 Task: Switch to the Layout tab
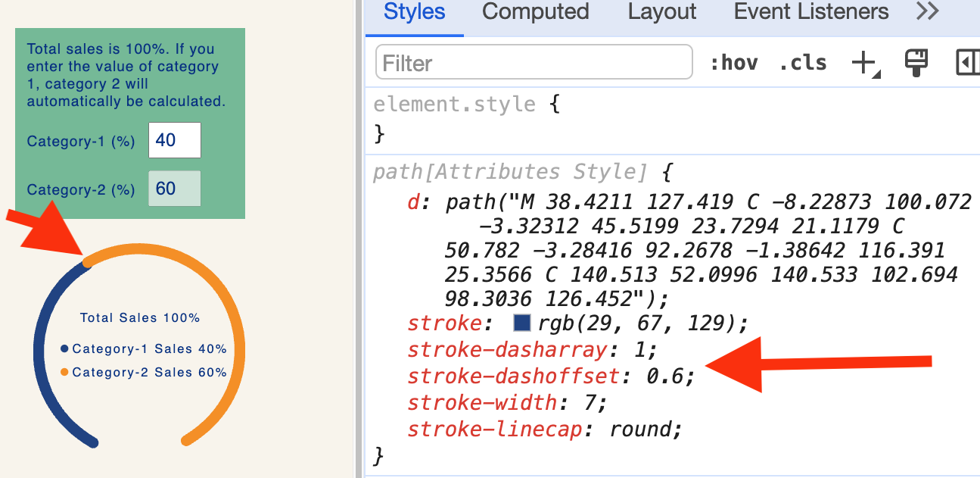pos(661,12)
